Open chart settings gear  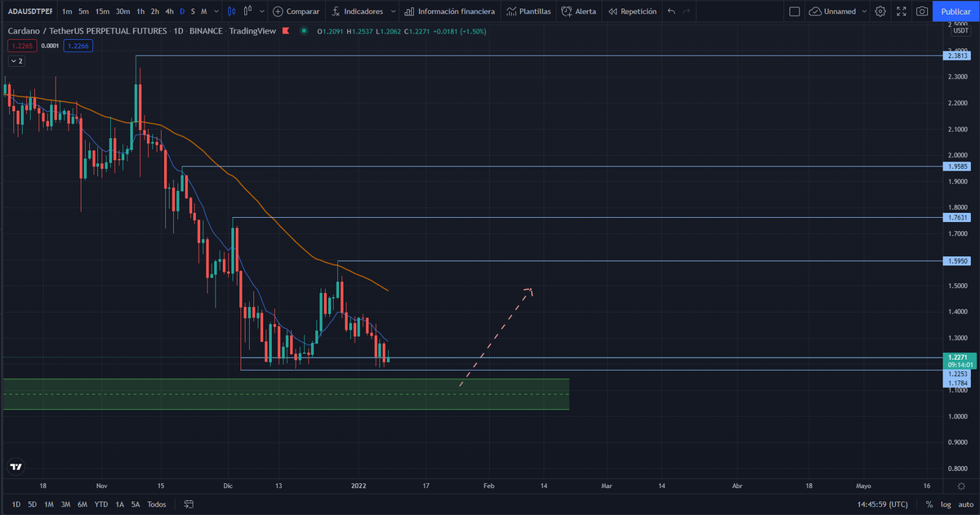[x=880, y=11]
